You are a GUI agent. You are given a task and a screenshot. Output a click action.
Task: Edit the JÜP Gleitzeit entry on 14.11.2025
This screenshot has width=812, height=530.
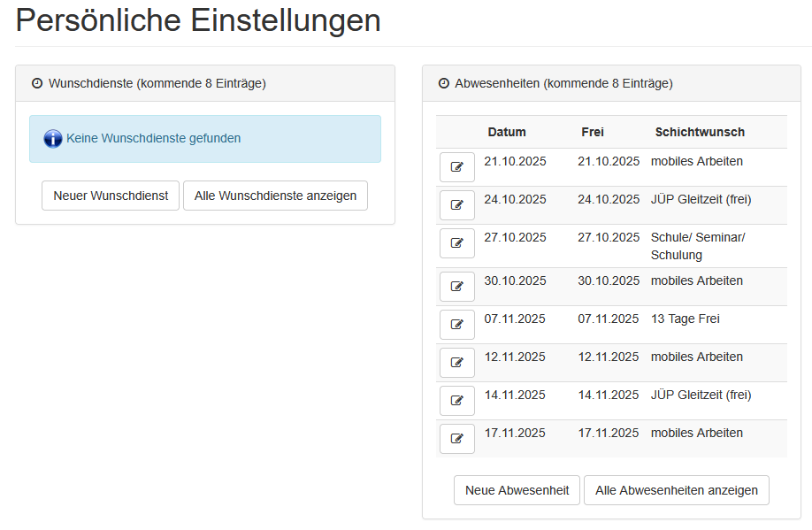coord(456,400)
